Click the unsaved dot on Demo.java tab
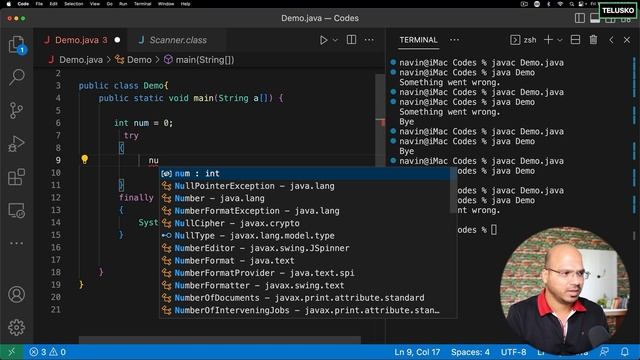Image resolution: width=640 pixels, height=360 pixels. coord(118,40)
